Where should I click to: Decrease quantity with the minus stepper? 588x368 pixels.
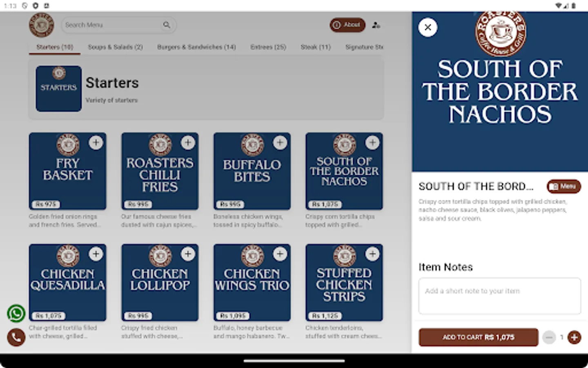(550, 337)
